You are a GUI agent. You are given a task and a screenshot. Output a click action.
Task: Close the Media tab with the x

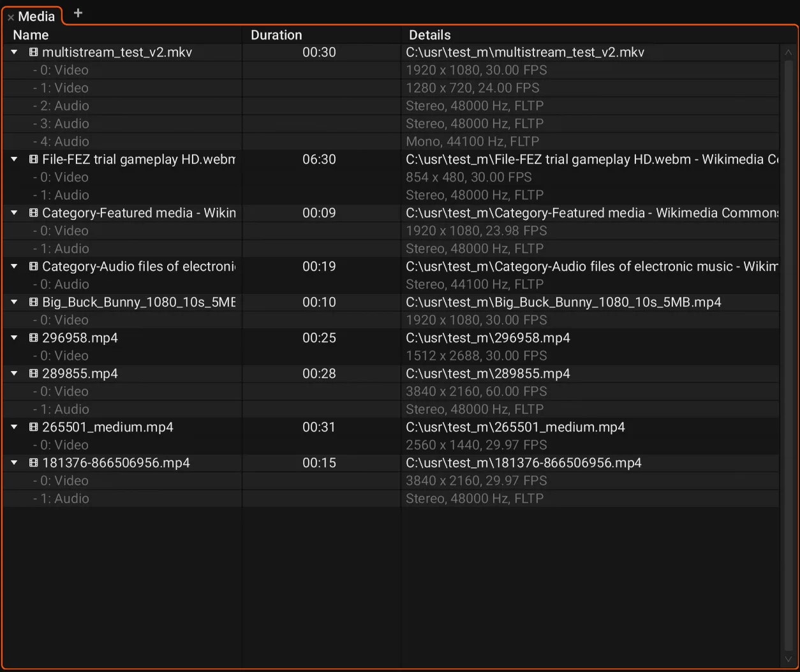tap(10, 17)
